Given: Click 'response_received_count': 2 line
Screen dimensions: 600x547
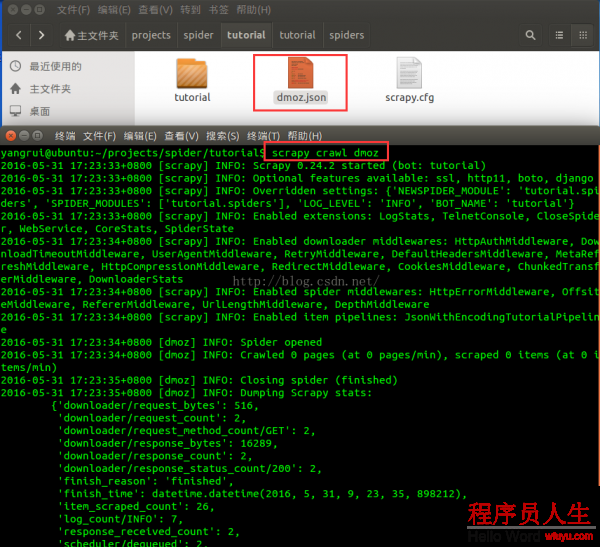Looking at the screenshot, I should pos(148,532).
